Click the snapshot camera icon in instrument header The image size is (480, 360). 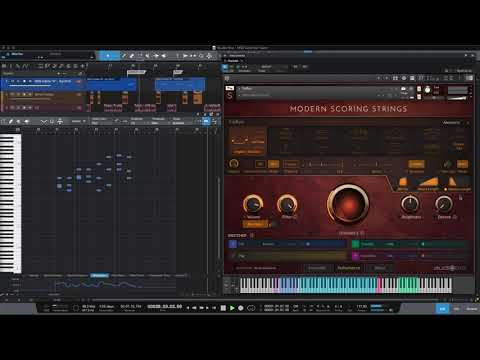(x=404, y=89)
